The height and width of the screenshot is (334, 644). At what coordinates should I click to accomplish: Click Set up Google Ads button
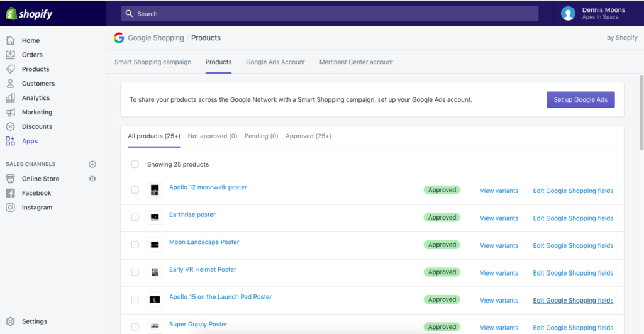tap(580, 100)
